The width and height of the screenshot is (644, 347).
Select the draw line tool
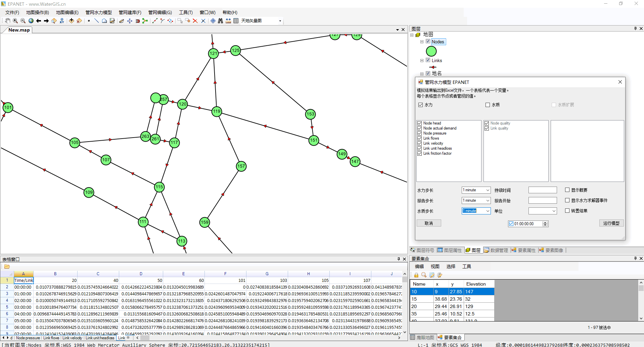click(96, 21)
